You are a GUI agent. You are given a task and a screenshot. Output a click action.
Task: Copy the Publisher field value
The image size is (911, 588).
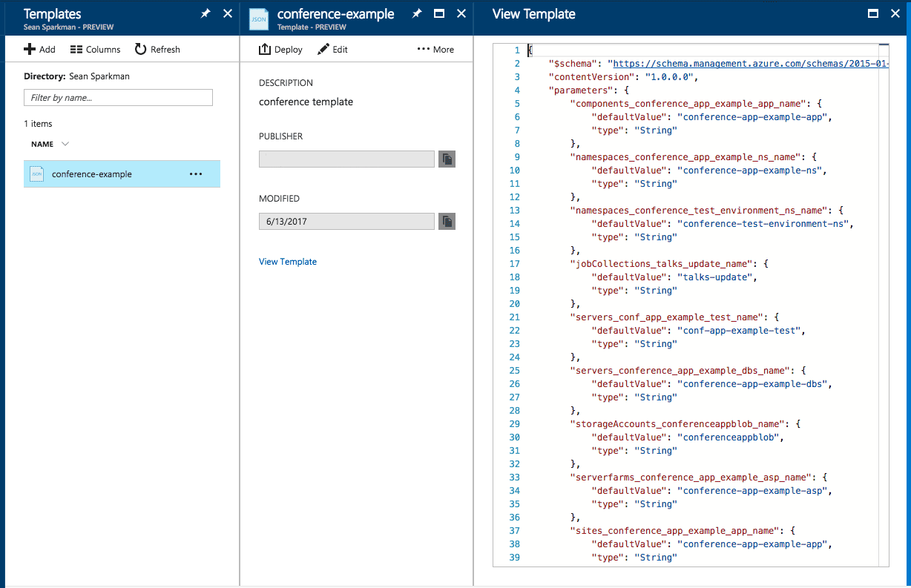pyautogui.click(x=447, y=159)
